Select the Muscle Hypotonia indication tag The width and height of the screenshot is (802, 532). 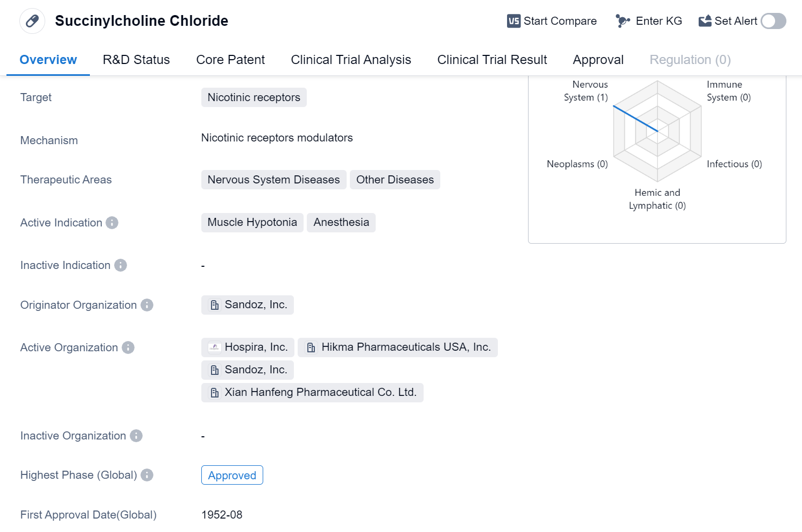[252, 222]
